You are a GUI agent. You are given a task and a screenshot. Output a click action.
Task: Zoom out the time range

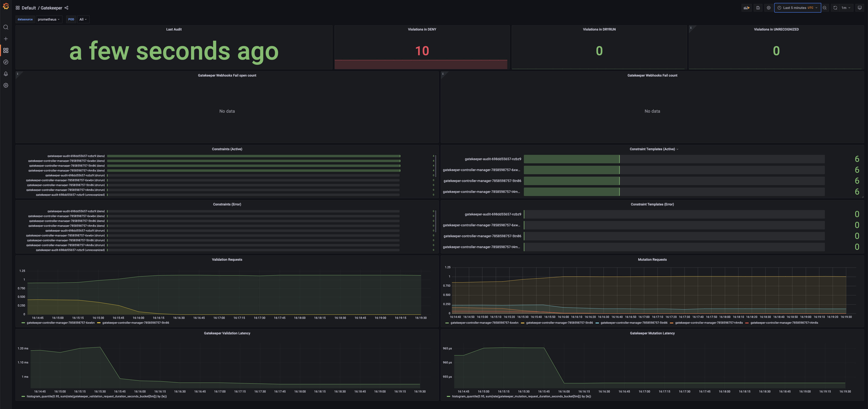pyautogui.click(x=825, y=8)
